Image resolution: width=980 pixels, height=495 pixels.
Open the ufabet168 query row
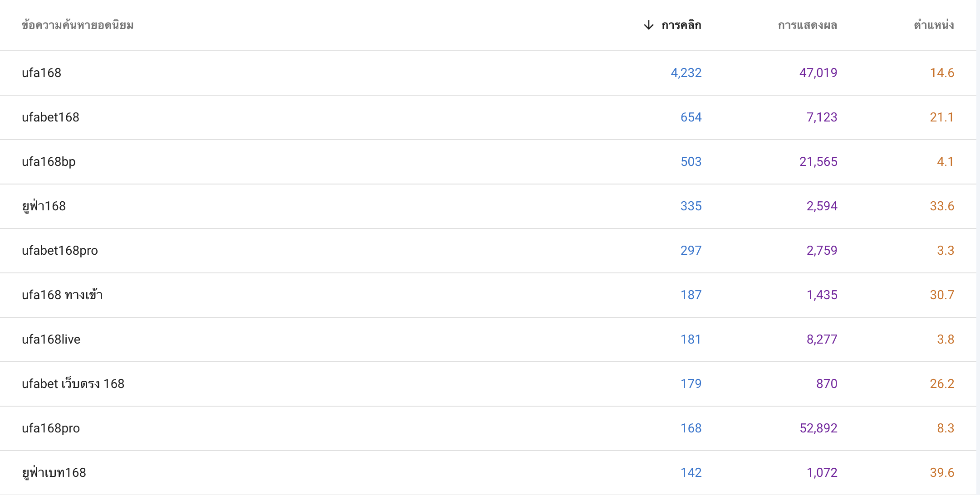click(x=488, y=117)
